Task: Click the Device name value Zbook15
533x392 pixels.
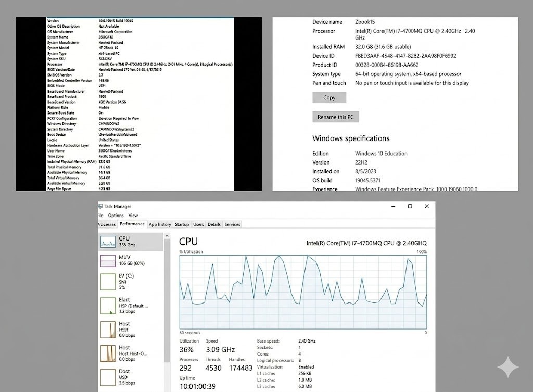Action: tap(365, 22)
